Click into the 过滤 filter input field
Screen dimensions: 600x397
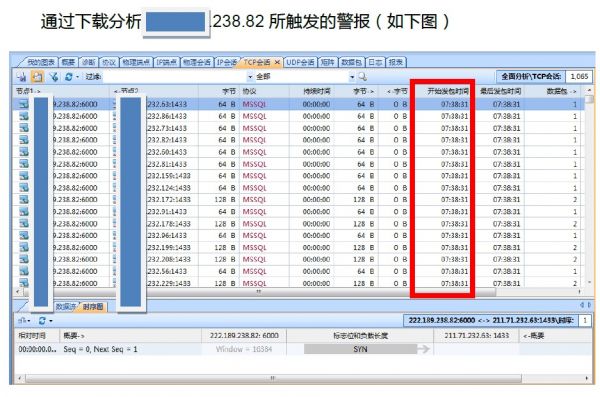[175, 77]
